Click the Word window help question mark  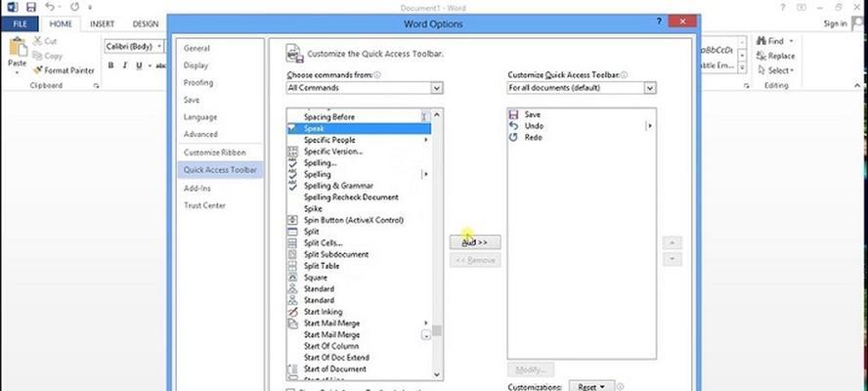(783, 7)
